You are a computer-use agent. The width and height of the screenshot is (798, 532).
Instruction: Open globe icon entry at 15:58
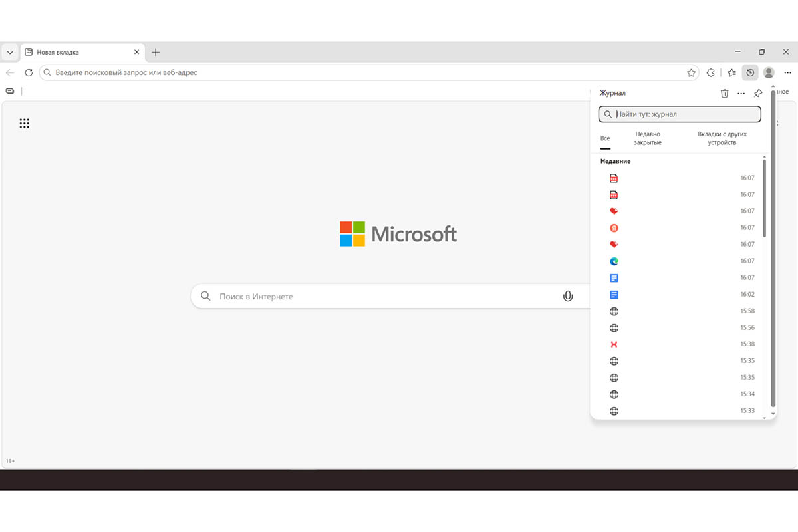point(678,311)
